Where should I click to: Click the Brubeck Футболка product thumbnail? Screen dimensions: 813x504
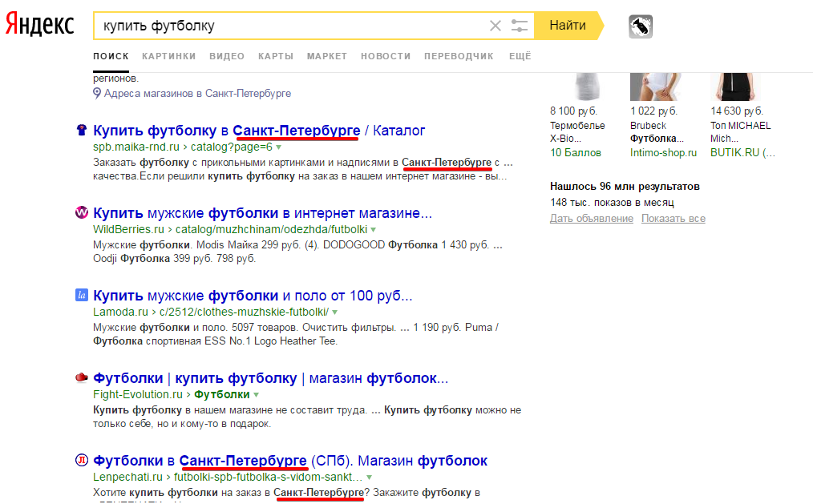655,87
